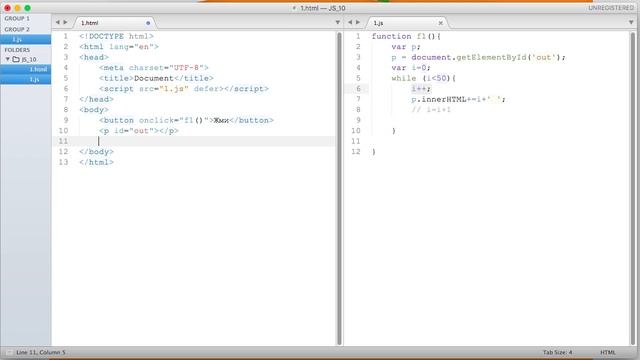Image resolution: width=640 pixels, height=360 pixels.
Task: Click the DOCTYPE line in 1.html
Action: [x=116, y=36]
